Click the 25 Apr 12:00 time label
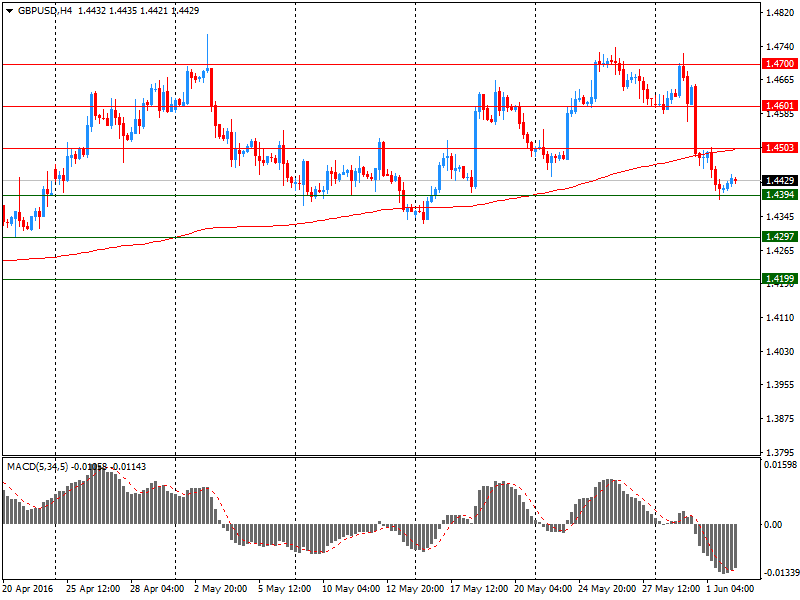The image size is (800, 600). pyautogui.click(x=93, y=589)
